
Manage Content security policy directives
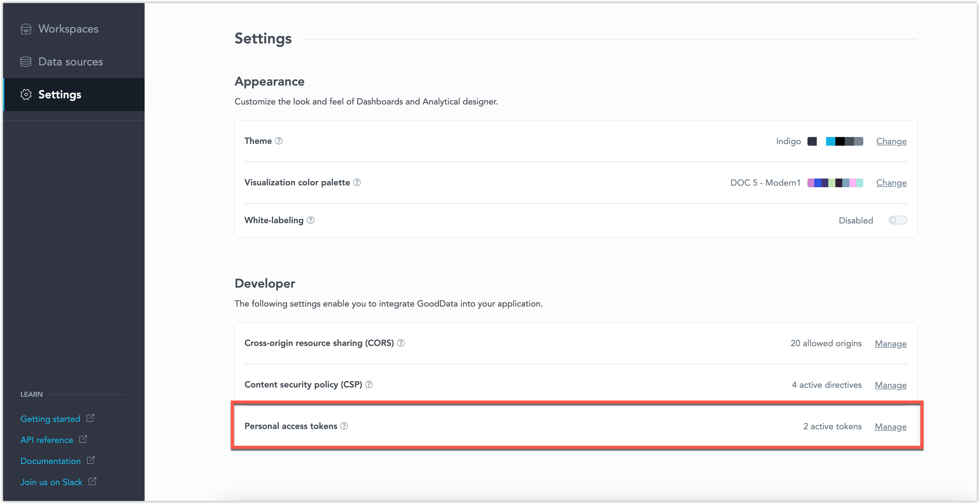point(891,384)
